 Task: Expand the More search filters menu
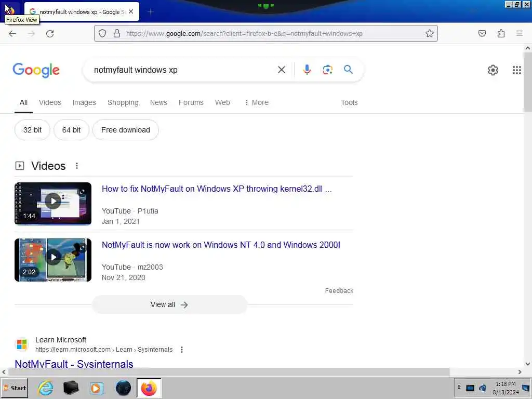(257, 102)
